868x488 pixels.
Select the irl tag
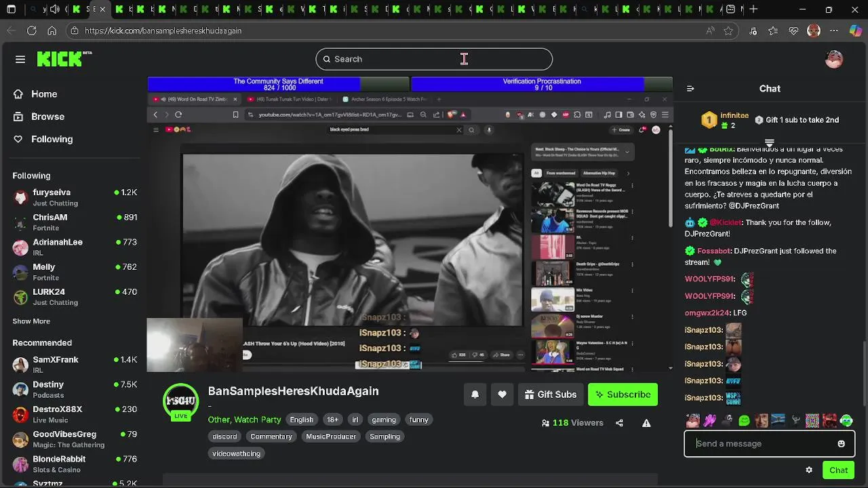click(x=355, y=420)
